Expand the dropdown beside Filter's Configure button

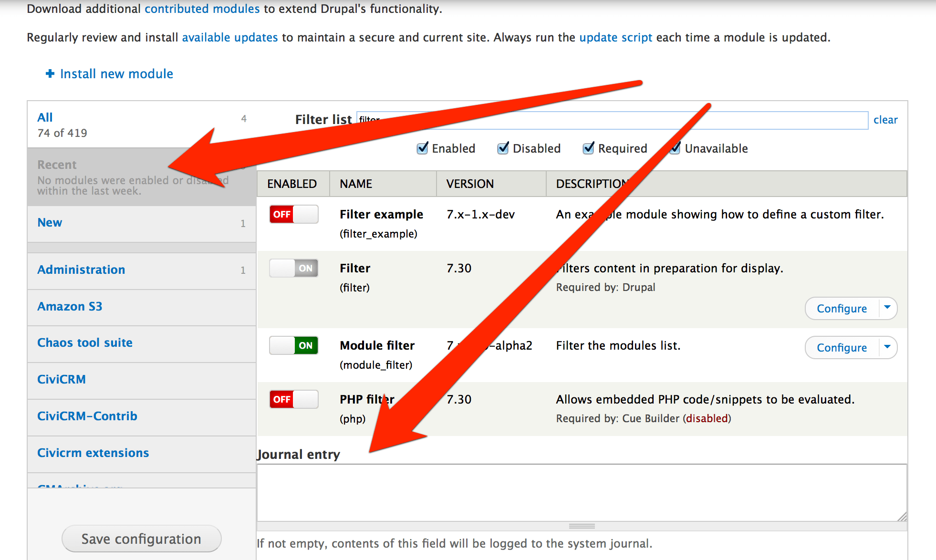tap(887, 308)
